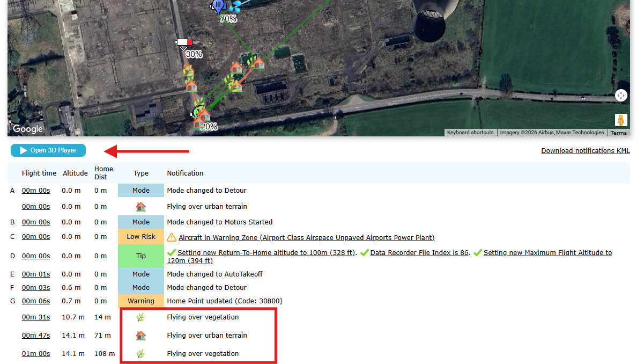Select the 30% battery marker on map
Viewport: 644px width, 364px height.
pos(184,42)
